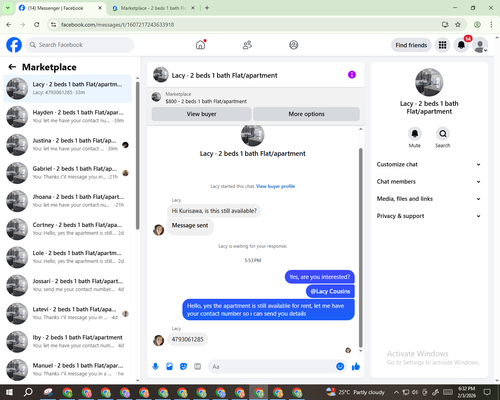Click Lacy's profile picture in right panel
This screenshot has height=400, width=500.
(429, 82)
